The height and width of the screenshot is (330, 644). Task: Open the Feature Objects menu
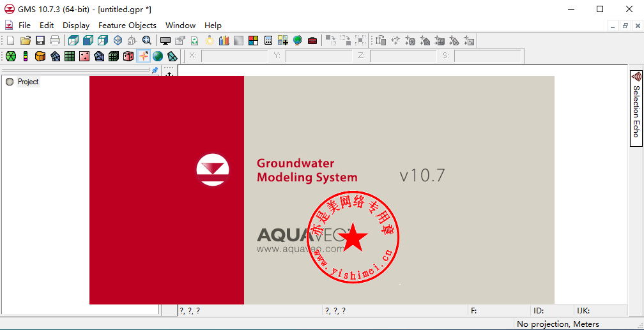point(127,26)
